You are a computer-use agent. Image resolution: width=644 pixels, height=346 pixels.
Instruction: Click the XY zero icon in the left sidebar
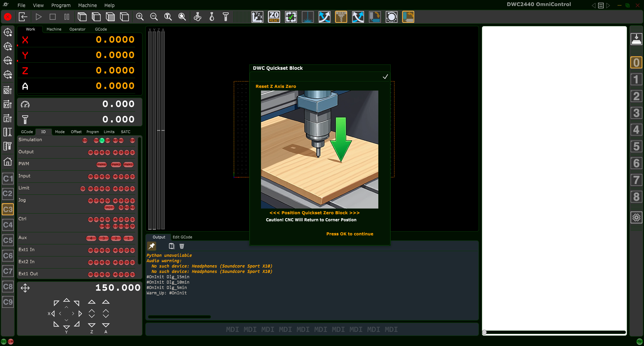tap(8, 47)
